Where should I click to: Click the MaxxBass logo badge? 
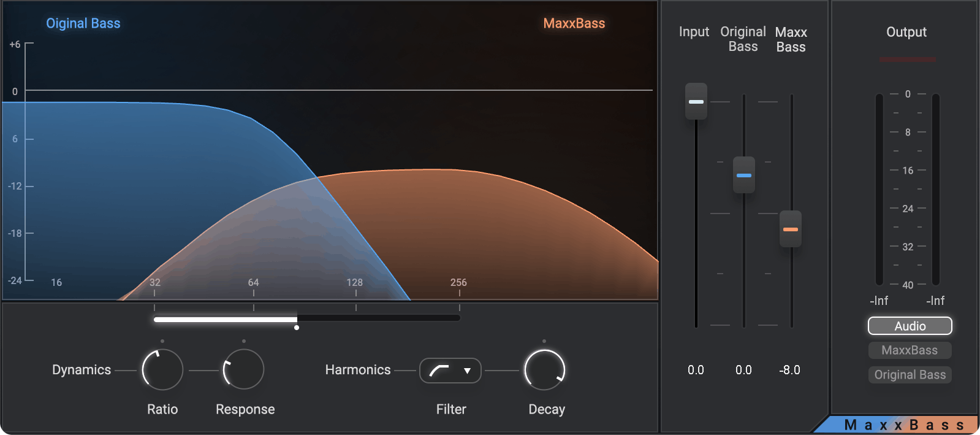[x=901, y=425]
